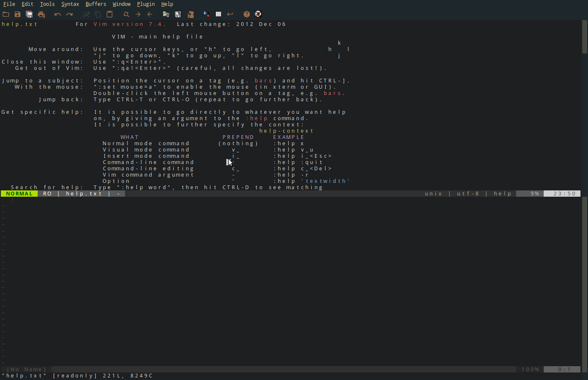Click the Find Next right-arrow icon
588x380 pixels.
(x=138, y=14)
